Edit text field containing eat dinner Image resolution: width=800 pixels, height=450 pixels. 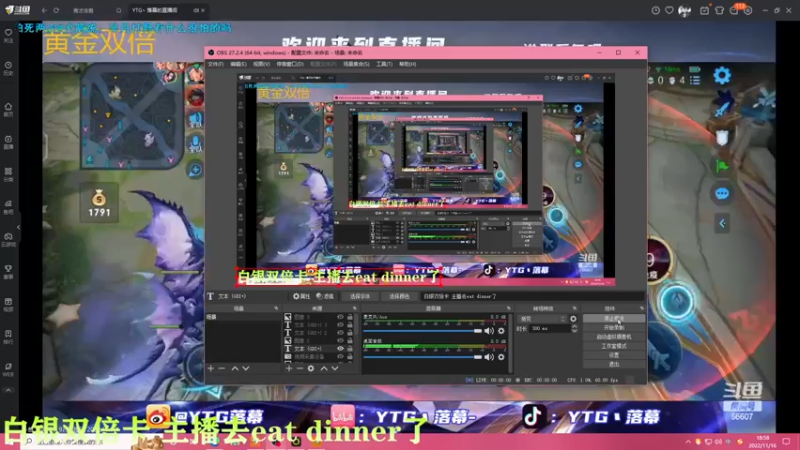[532, 296]
